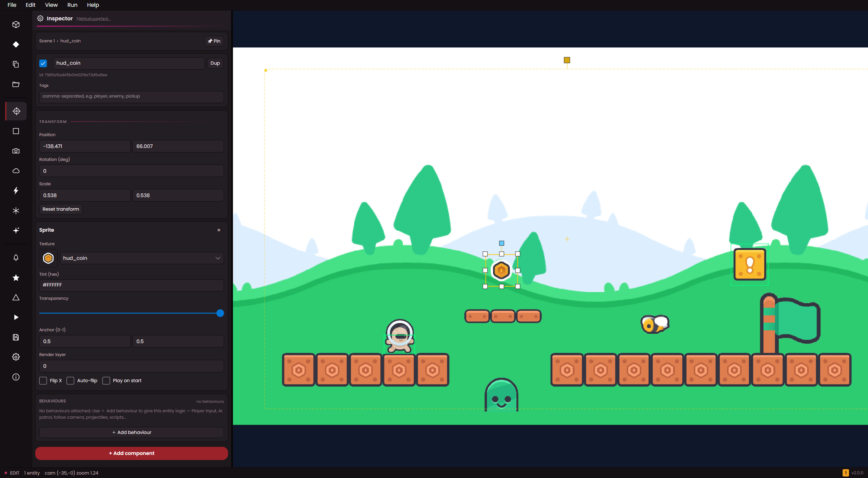Click the save floppy disk sidebar icon

tap(16, 337)
